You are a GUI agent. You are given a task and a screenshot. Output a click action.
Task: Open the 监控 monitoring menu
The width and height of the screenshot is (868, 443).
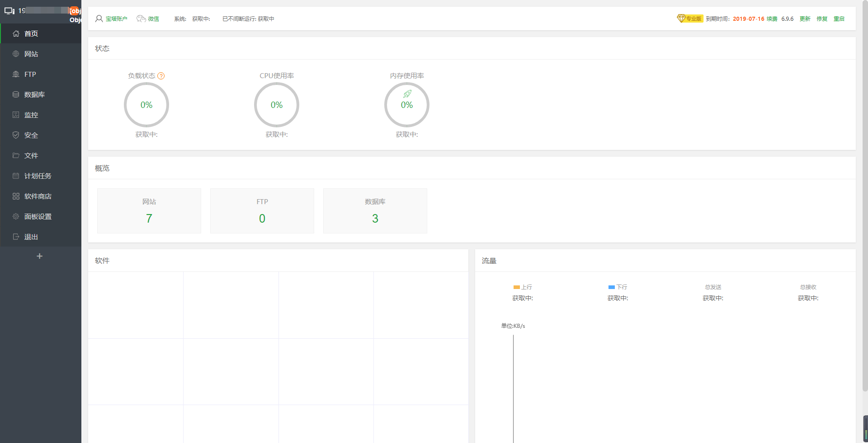pos(31,115)
